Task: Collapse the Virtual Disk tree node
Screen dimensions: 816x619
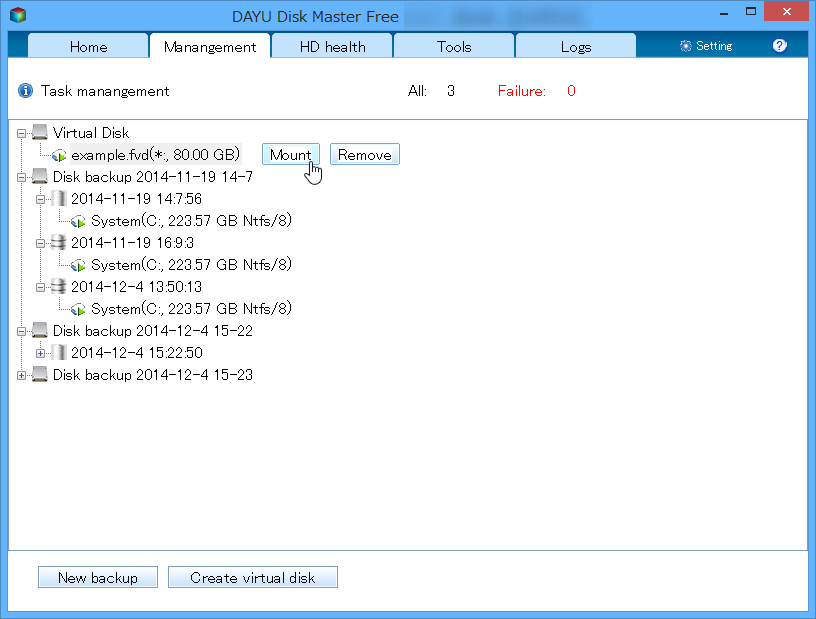Action: point(21,133)
